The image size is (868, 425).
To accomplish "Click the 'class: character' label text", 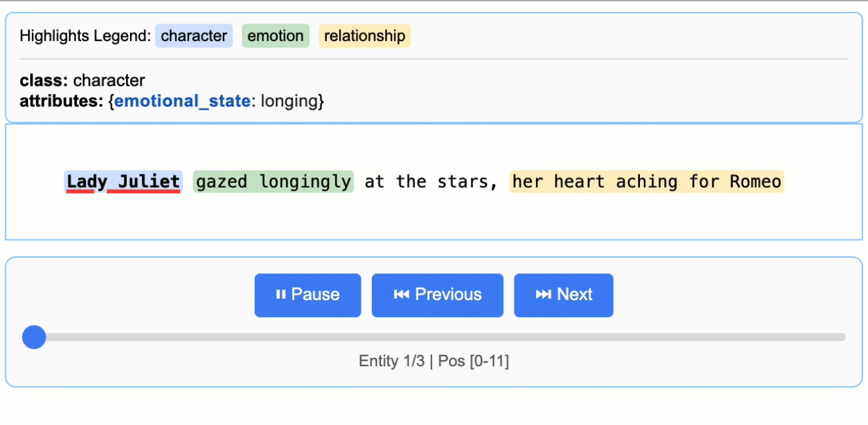I will [x=82, y=80].
